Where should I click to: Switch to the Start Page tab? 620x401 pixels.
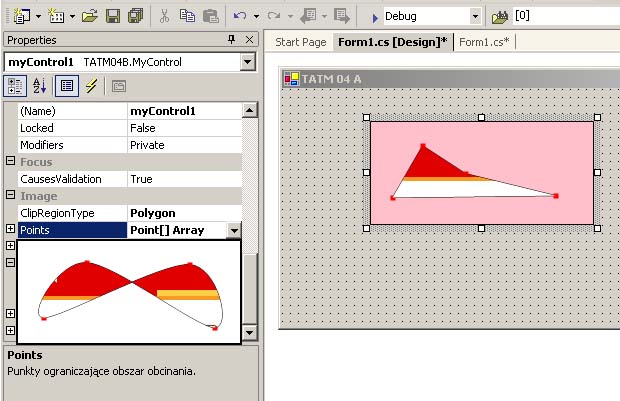[x=301, y=42]
